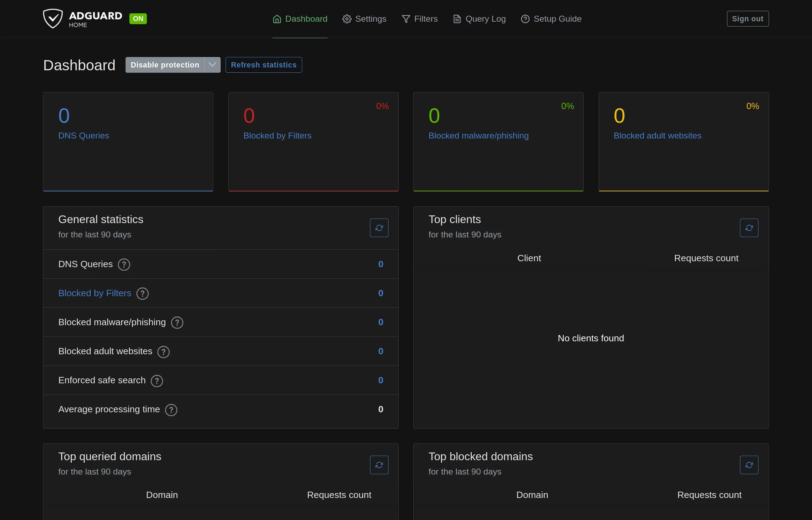The image size is (812, 520).
Task: Click help icon next to Blocked by Filters row
Action: click(142, 293)
